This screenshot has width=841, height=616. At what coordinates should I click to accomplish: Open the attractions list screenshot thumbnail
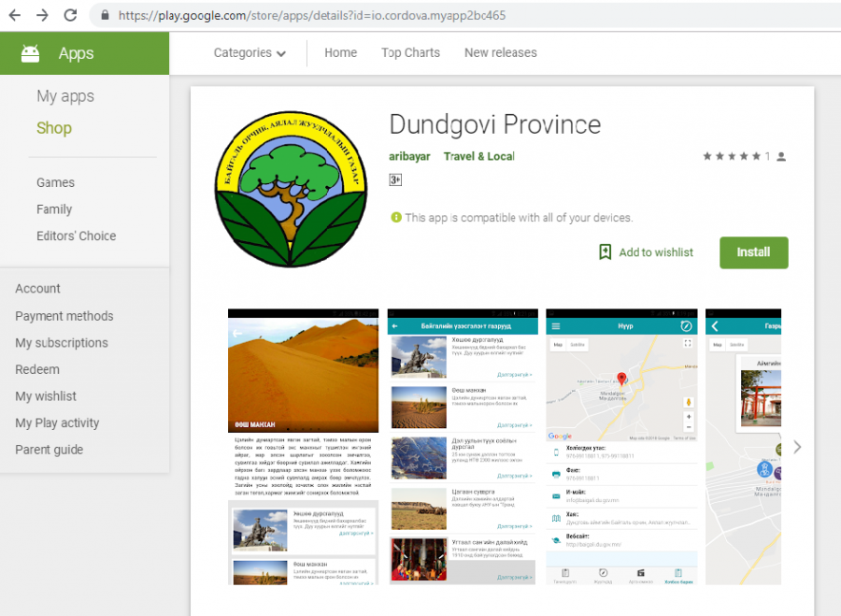[463, 447]
